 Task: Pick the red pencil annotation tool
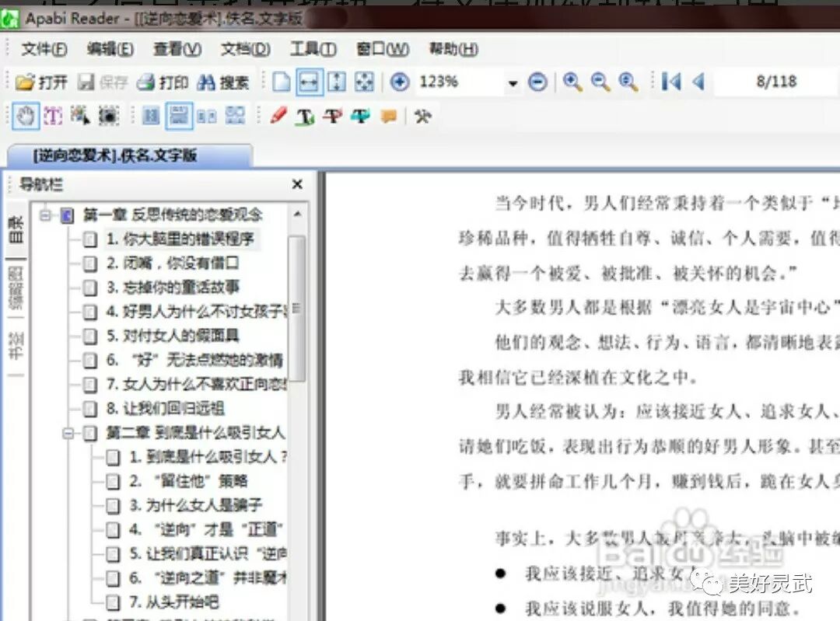(x=280, y=115)
